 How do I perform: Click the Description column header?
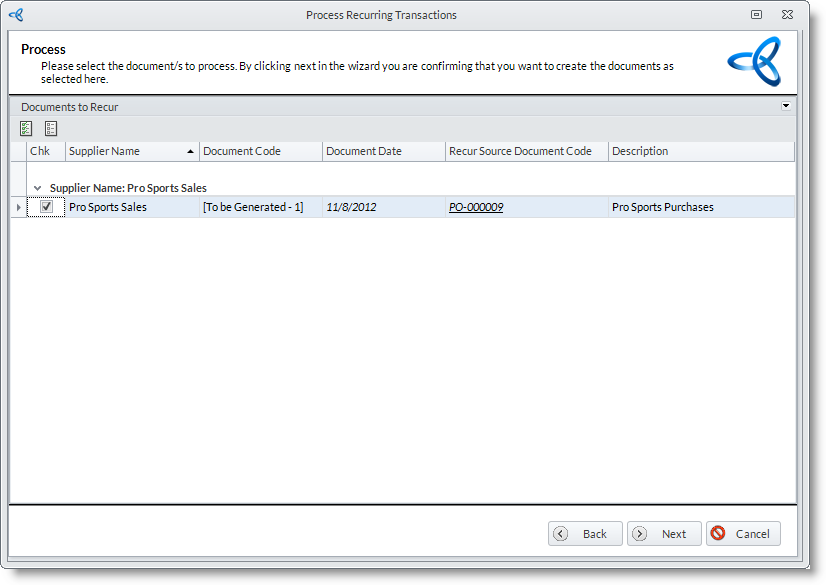pos(700,152)
